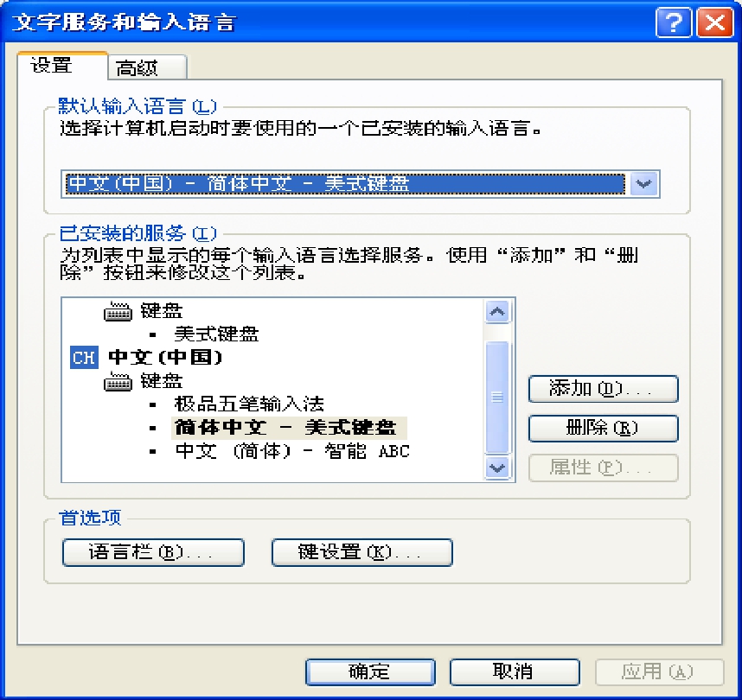
Task: Open the default input language dropdown arrow
Action: click(x=644, y=183)
